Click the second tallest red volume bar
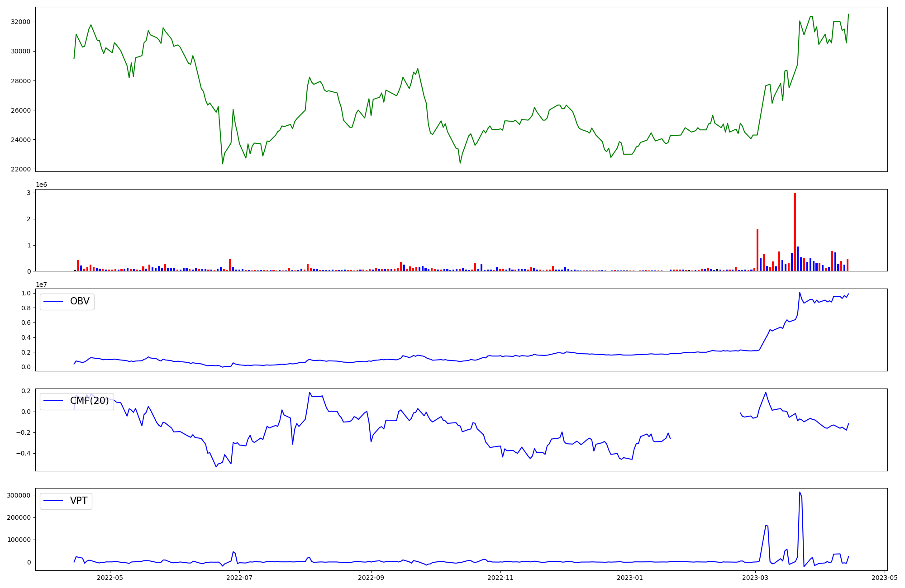The image size is (905, 588). [x=757, y=250]
